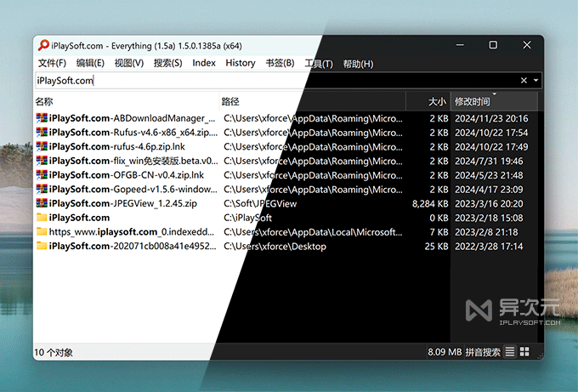Viewport: 578px width, 392px height.
Task: Switch to thumbnail grid view icon
Action: coord(524,351)
